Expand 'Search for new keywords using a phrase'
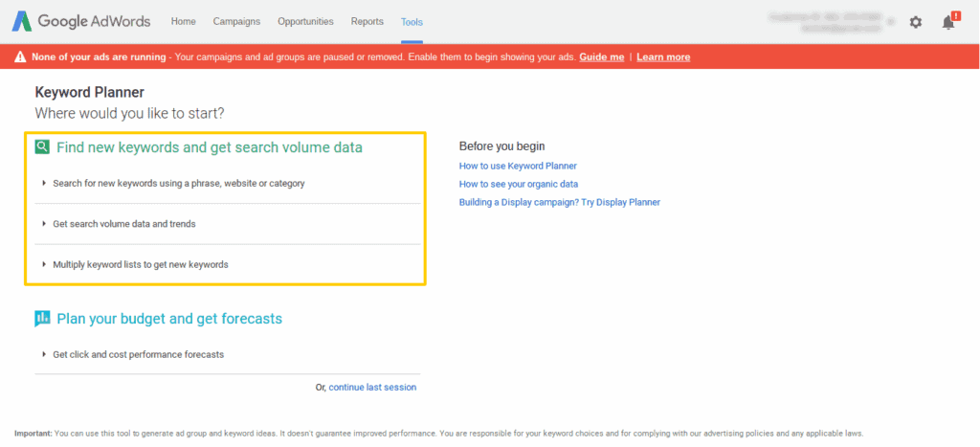980x447 pixels. coord(178,183)
